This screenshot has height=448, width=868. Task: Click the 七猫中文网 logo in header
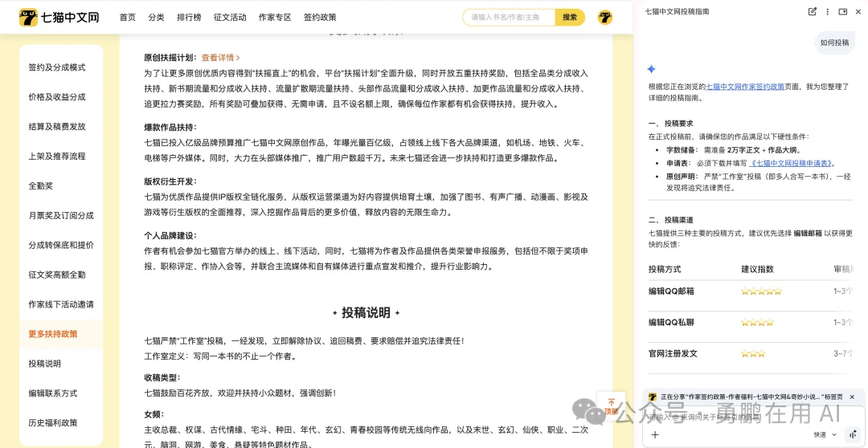tap(59, 17)
